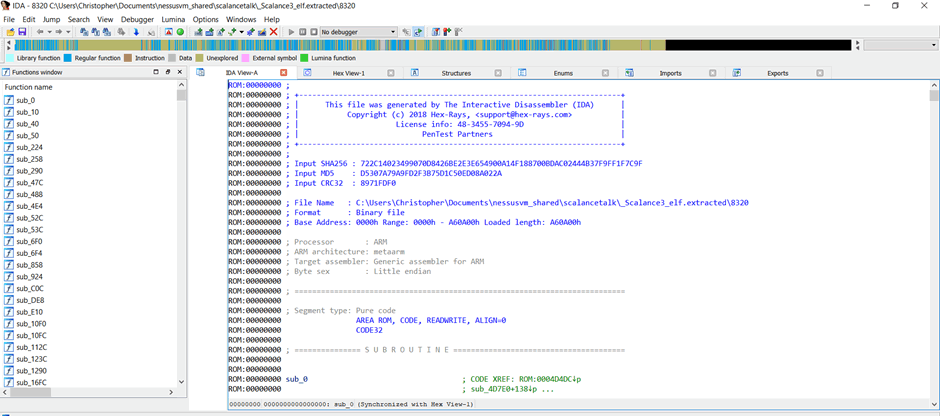Close the Structures tab
The width and height of the screenshot is (940, 416).
coord(498,73)
